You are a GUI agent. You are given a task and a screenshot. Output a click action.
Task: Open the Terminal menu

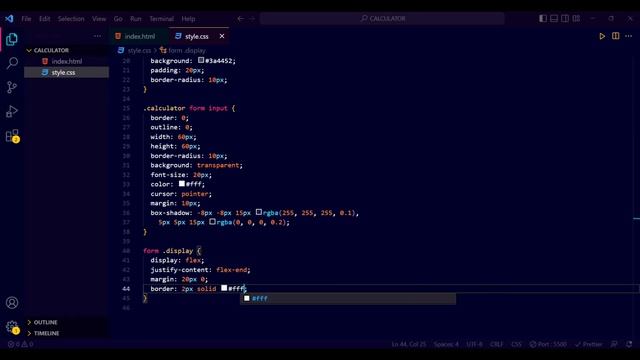(161, 18)
